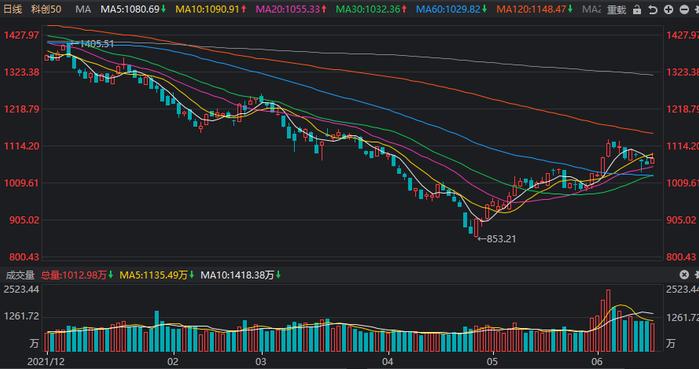
Task: Close the 成交量 volume panel
Action: pyautogui.click(x=684, y=275)
